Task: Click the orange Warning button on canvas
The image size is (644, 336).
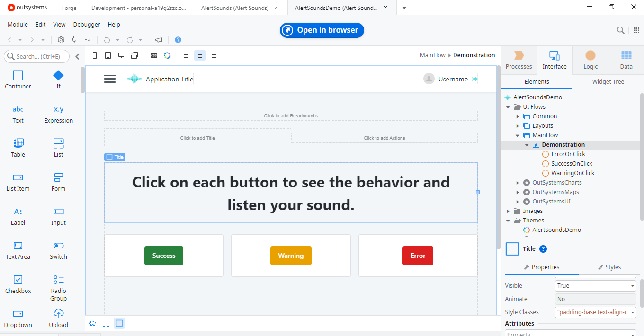Action: (x=291, y=256)
